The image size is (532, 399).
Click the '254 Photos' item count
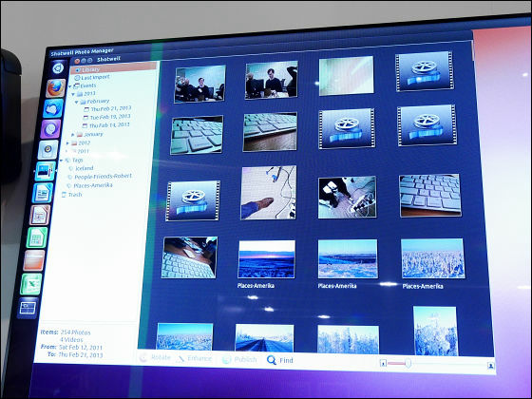pos(75,332)
